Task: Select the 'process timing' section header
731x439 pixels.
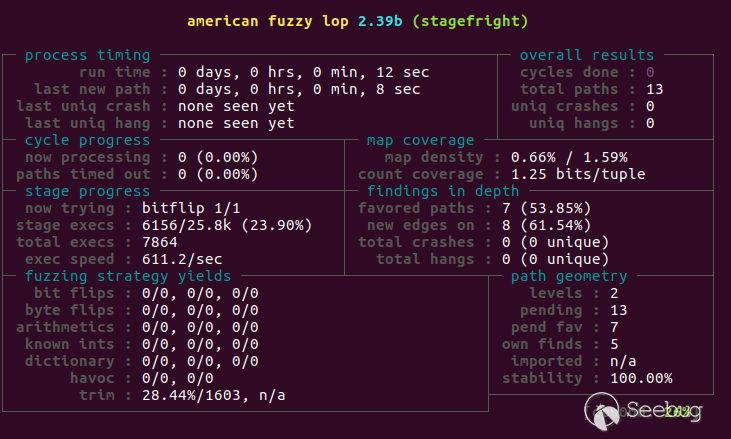Action: 88,55
